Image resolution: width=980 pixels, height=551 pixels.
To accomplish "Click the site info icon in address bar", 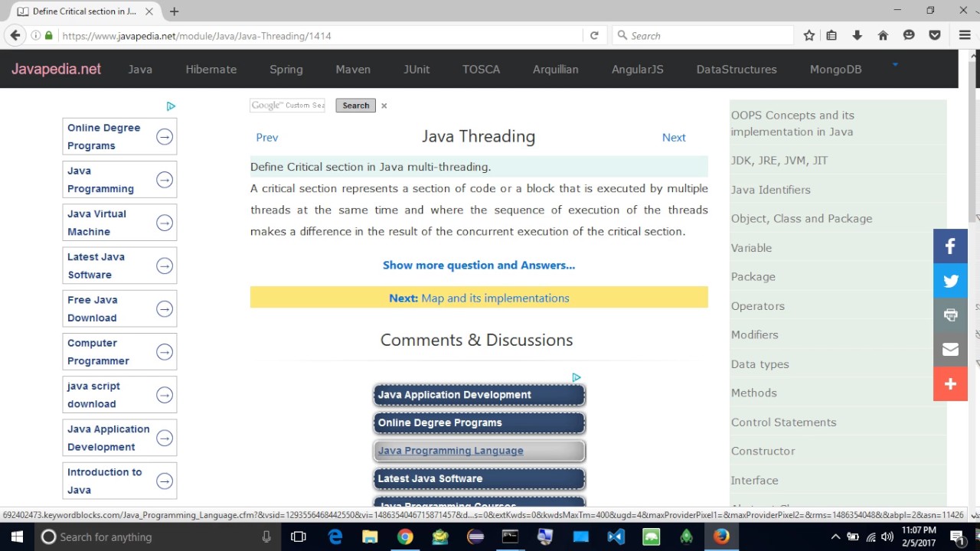I will pyautogui.click(x=36, y=35).
